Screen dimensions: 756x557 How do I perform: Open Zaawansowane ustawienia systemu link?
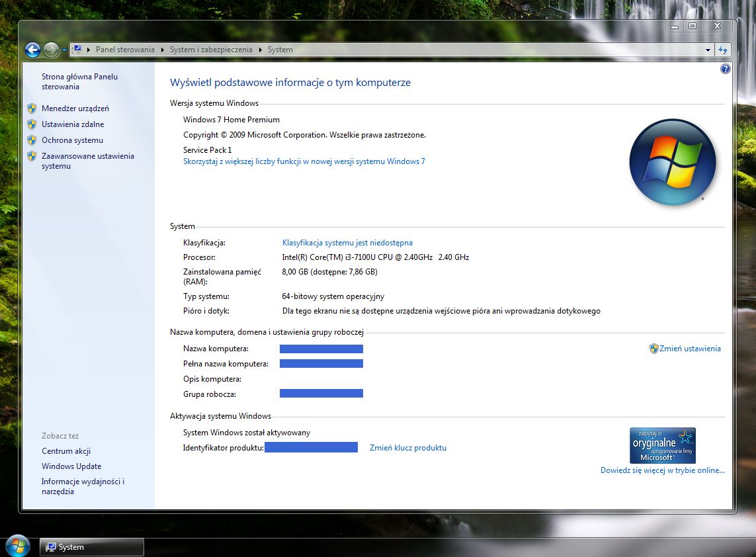(x=88, y=161)
